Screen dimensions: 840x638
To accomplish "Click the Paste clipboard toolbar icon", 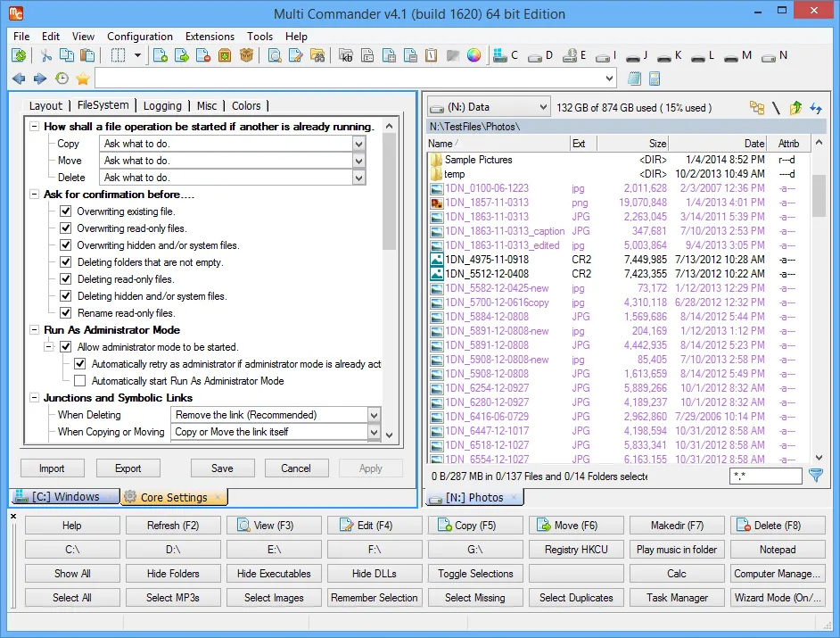I will coord(87,55).
